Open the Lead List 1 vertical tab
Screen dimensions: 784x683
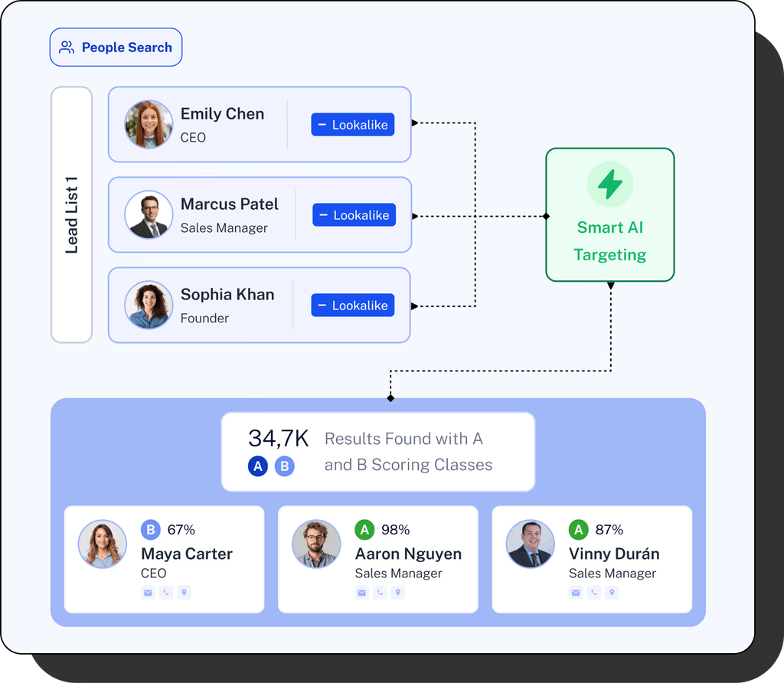pyautogui.click(x=71, y=215)
